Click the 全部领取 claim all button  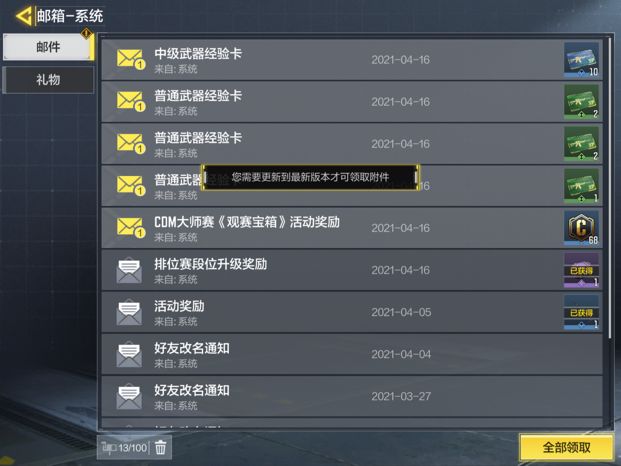click(566, 447)
